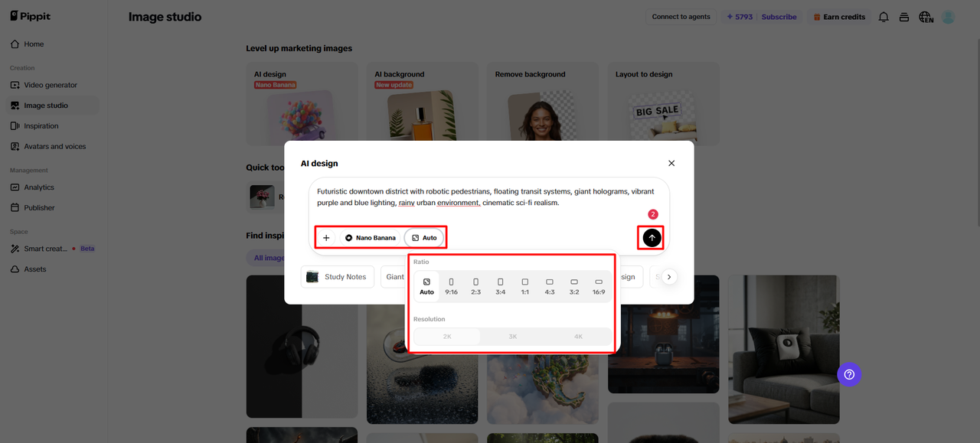Open the sofa living room inspiration image
This screenshot has width=980, height=443.
(784, 350)
